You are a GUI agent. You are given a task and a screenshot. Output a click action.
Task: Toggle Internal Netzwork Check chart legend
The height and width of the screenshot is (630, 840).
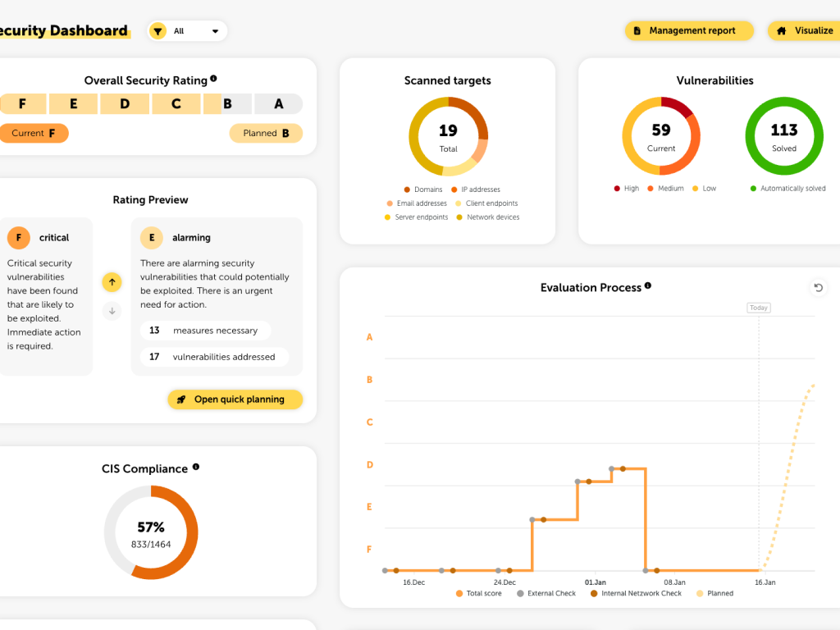coord(636,594)
